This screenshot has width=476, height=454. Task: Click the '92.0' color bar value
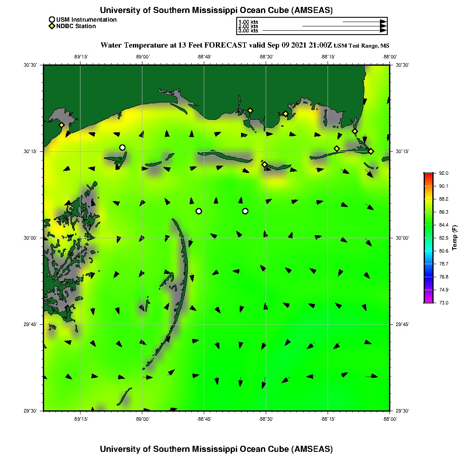coord(444,173)
